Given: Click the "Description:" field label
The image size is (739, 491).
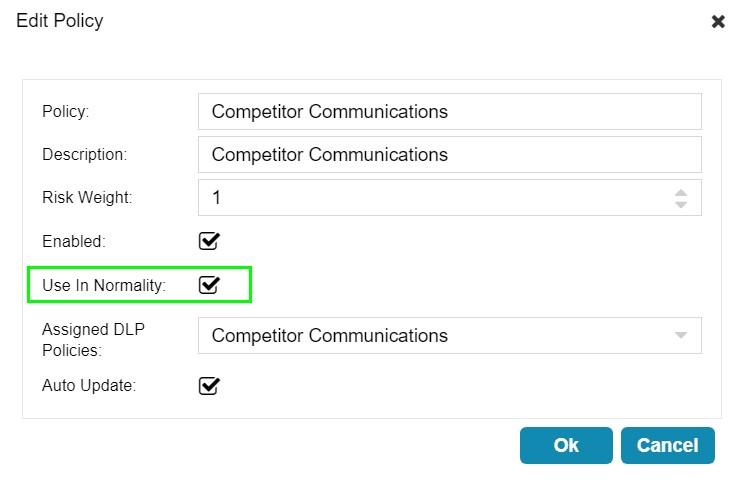Looking at the screenshot, I should click(84, 155).
